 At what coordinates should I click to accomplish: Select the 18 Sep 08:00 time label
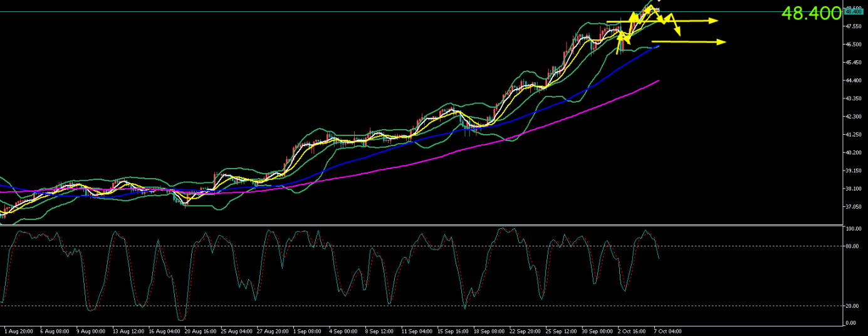tap(489, 330)
